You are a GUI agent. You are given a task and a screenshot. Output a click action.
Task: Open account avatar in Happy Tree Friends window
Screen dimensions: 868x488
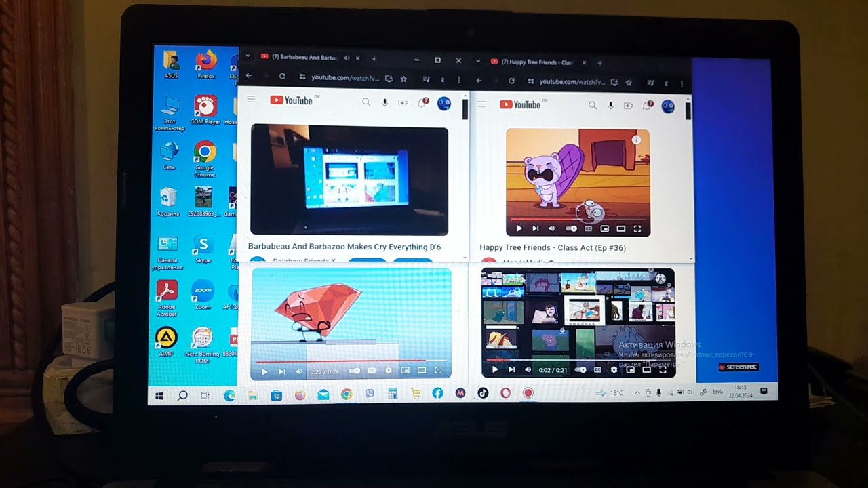668,106
